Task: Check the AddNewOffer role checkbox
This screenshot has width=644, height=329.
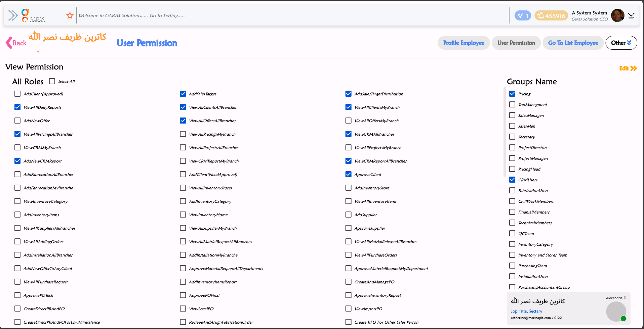Action: click(17, 121)
